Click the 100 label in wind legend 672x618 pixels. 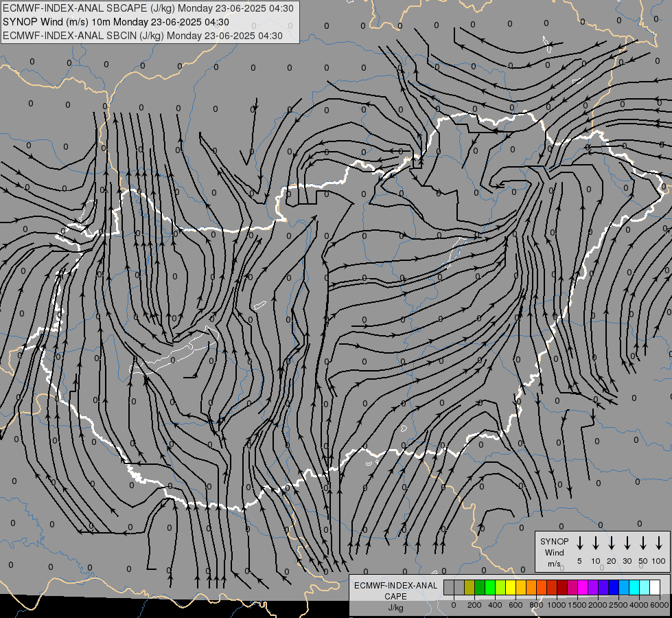tap(659, 561)
